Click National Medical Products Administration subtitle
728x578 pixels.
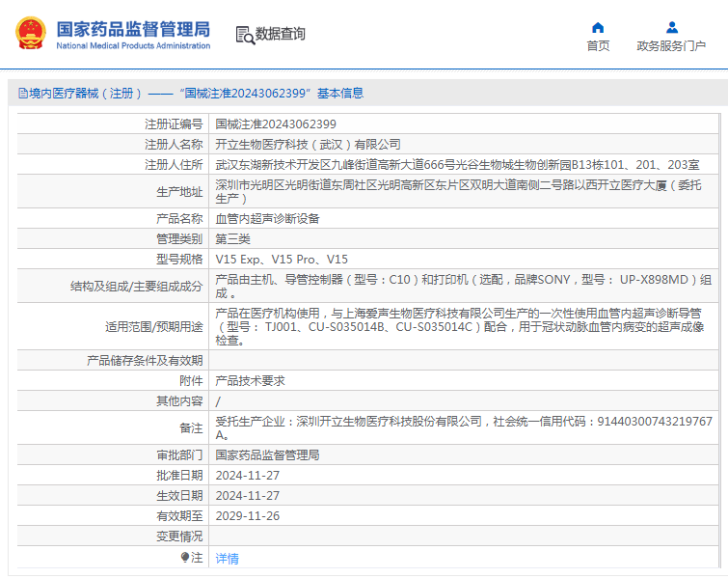pos(133,45)
